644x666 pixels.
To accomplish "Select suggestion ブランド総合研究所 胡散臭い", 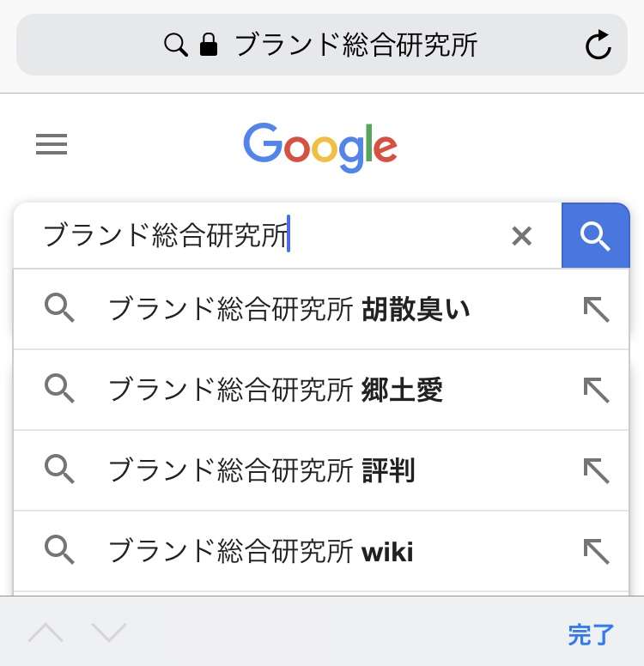I will pos(289,309).
